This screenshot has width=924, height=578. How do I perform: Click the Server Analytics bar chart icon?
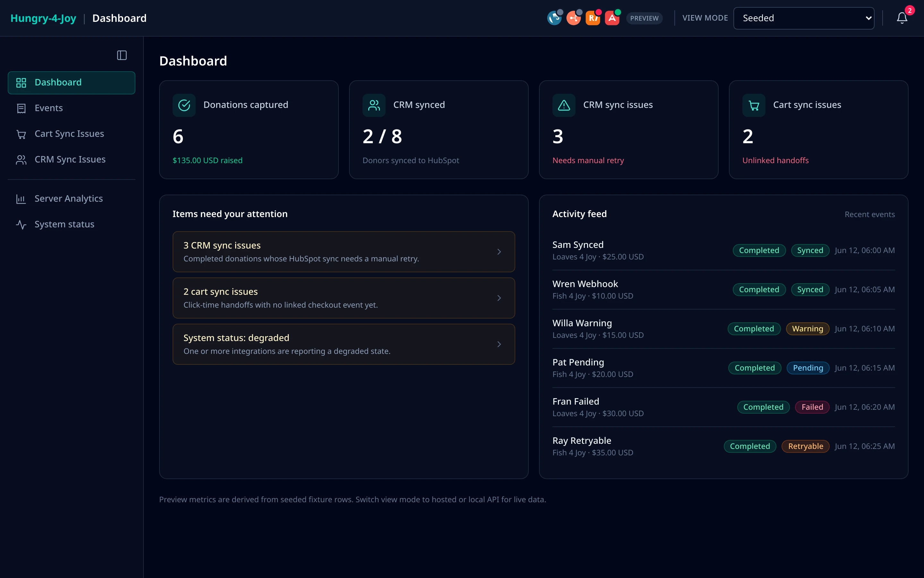pyautogui.click(x=21, y=199)
